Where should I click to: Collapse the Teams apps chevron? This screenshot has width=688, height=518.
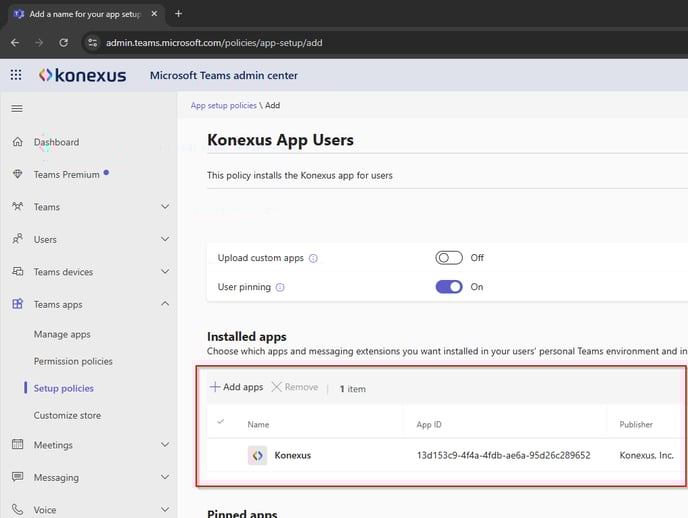pyautogui.click(x=165, y=304)
